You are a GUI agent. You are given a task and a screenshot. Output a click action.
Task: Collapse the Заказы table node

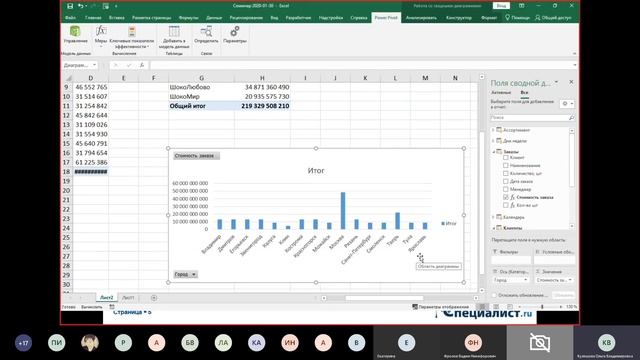(493, 151)
